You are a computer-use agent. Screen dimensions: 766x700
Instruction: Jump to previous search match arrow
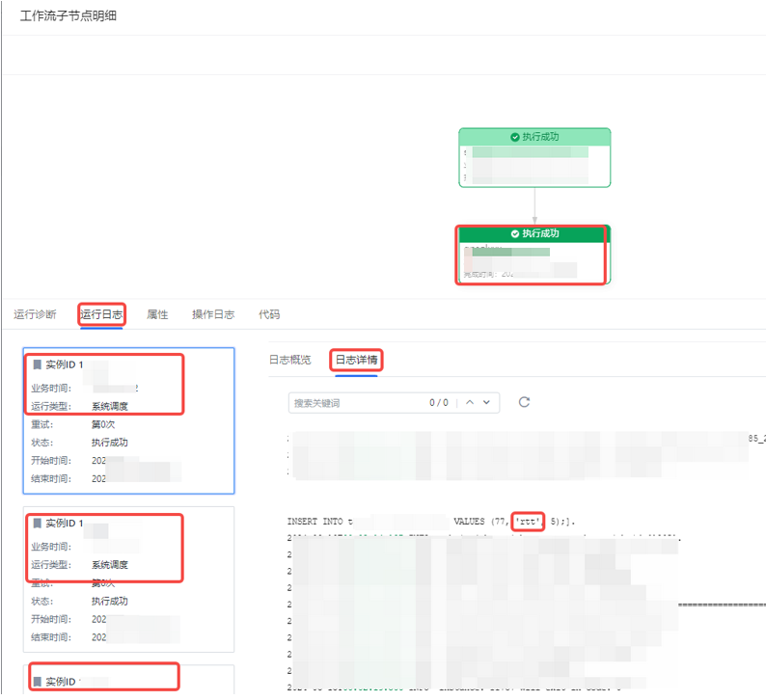point(470,402)
